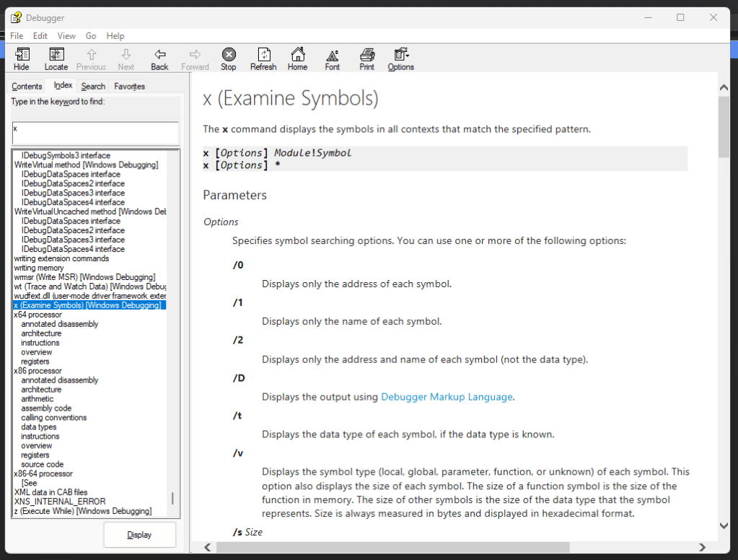This screenshot has width=738, height=560.
Task: Open the File menu
Action: pos(17,36)
